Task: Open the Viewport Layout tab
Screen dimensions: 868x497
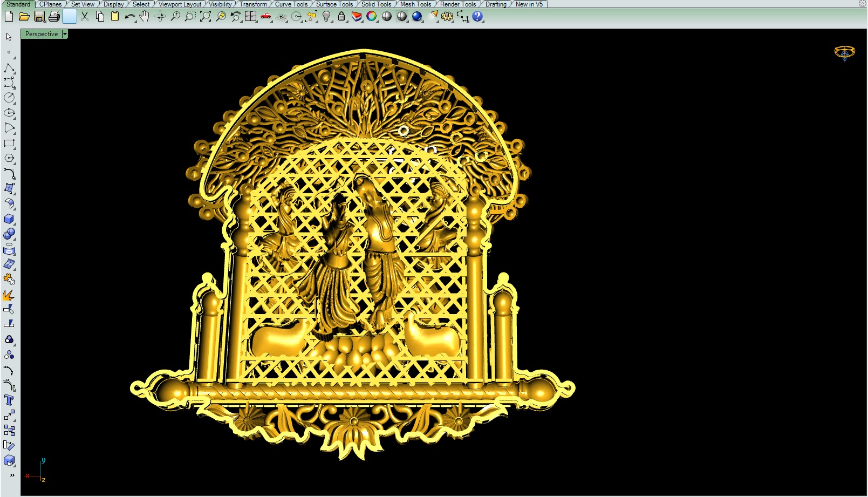Action: (180, 4)
